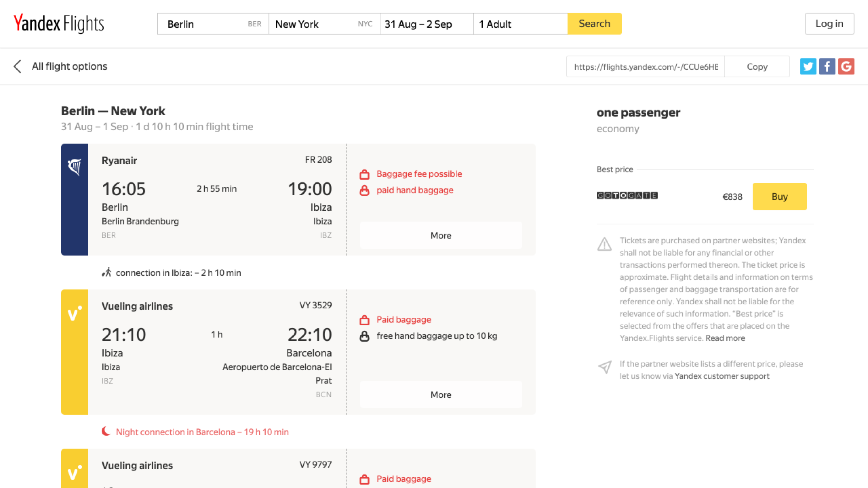
Task: Go back to All flight options
Action: [69, 67]
